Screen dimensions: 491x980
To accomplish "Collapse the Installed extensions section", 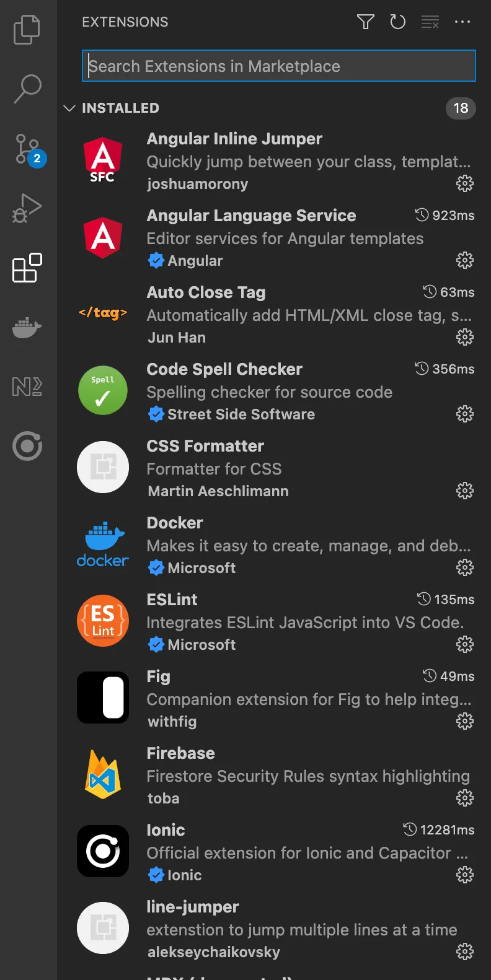I will [69, 108].
